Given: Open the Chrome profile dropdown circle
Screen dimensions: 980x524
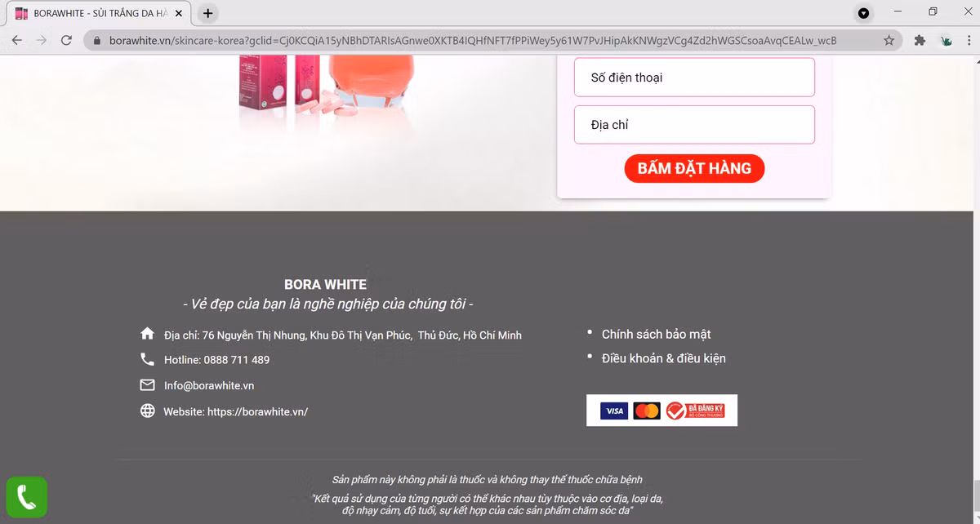Looking at the screenshot, I should coord(863,13).
